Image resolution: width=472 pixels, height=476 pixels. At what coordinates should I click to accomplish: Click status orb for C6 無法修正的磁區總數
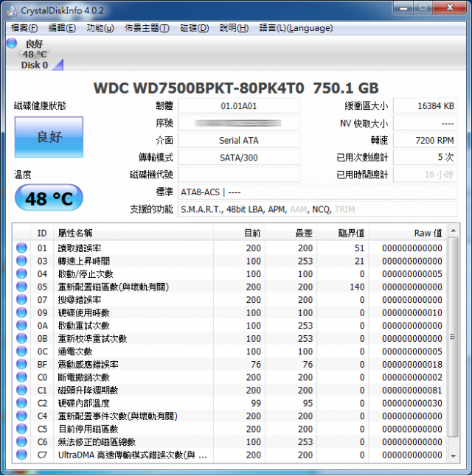pos(21,441)
